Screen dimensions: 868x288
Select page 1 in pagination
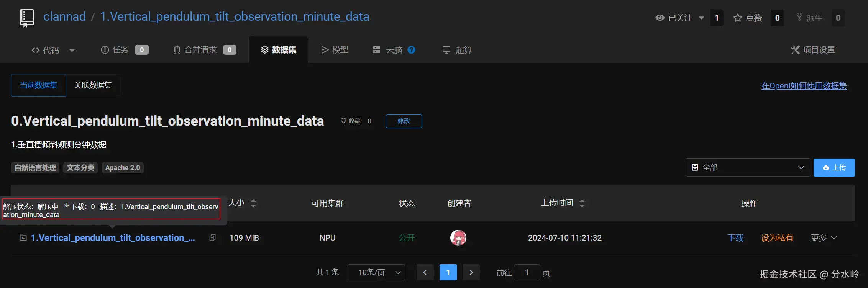pos(448,272)
